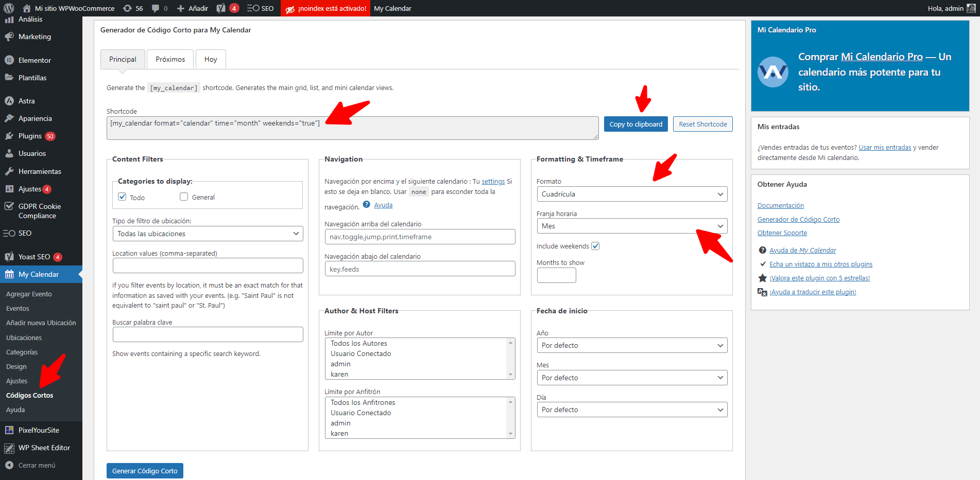Click the navigation help question-mark icon
Screen dimensions: 980x480
(x=366, y=204)
